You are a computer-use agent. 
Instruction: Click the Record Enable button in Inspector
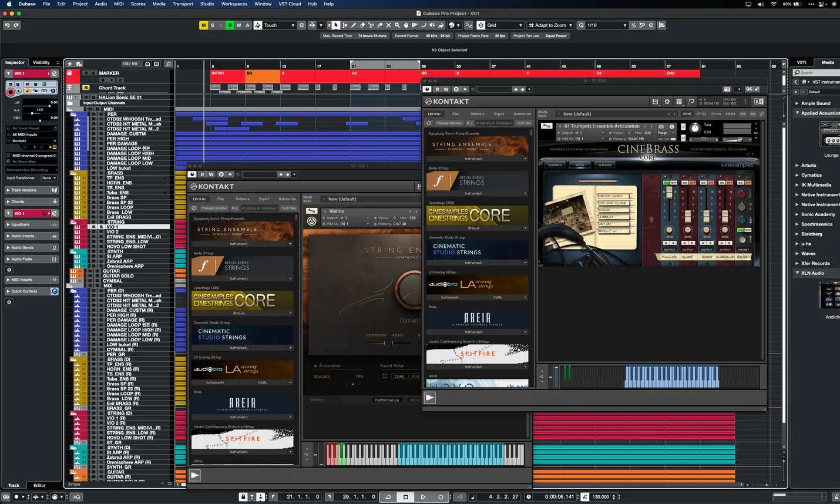click(11, 92)
